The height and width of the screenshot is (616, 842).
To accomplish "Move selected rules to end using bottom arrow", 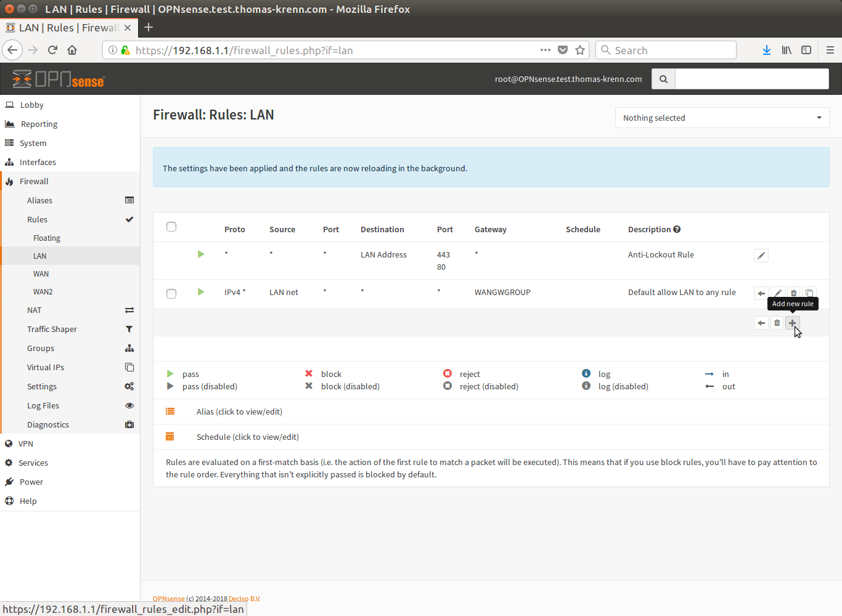I will 761,323.
